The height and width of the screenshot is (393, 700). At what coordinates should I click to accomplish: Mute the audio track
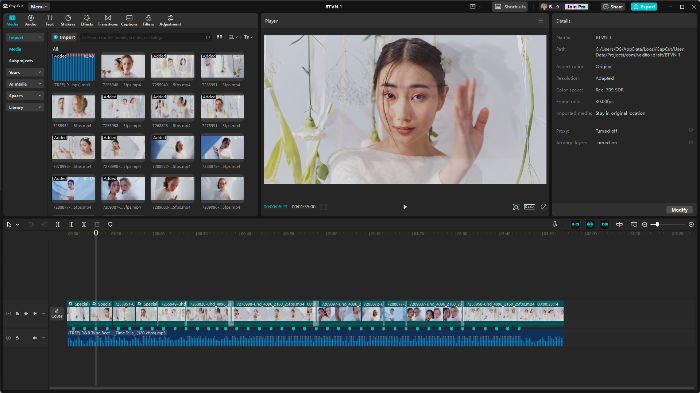pos(35,338)
